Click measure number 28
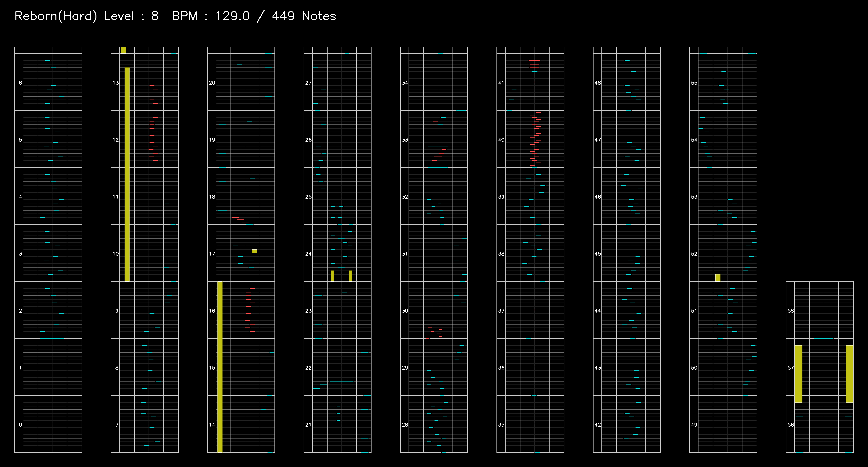This screenshot has height=467, width=868. [405, 425]
